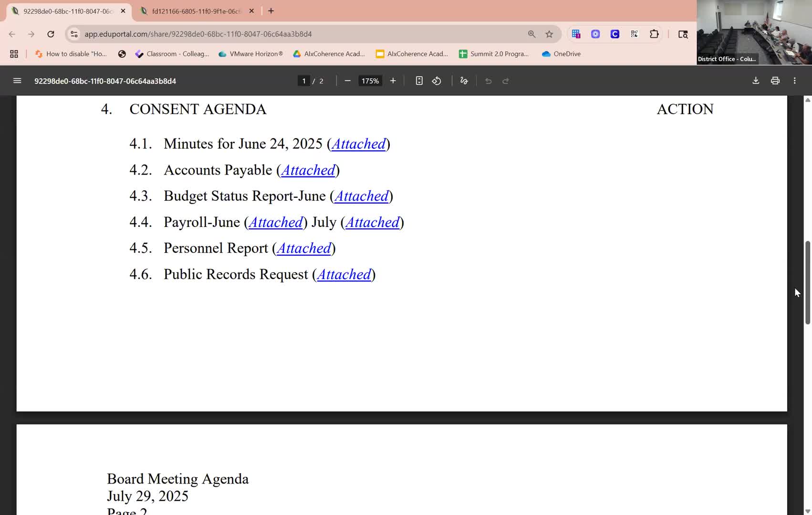Click the 'ACTION' label text
This screenshot has height=515, width=812.
685,109
